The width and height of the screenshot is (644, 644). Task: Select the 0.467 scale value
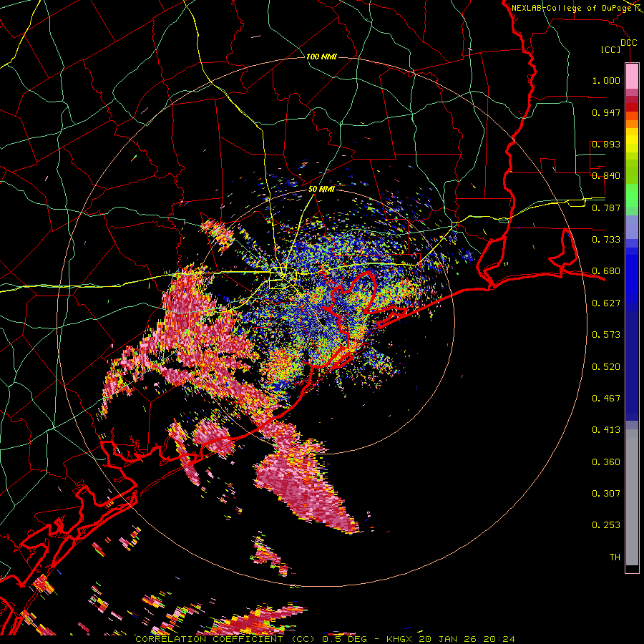pyautogui.click(x=606, y=399)
